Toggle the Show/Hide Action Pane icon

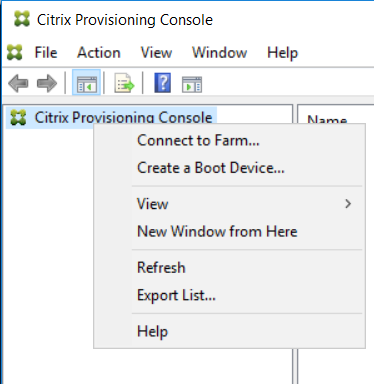(x=192, y=84)
